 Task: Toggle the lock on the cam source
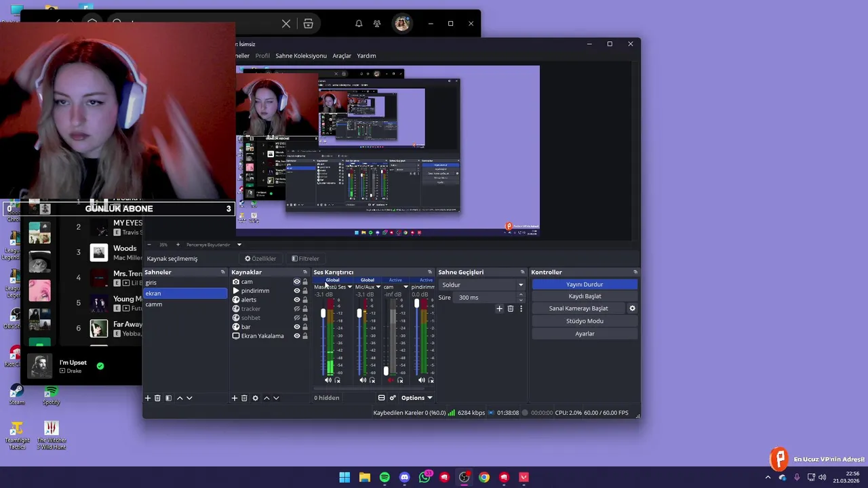305,282
